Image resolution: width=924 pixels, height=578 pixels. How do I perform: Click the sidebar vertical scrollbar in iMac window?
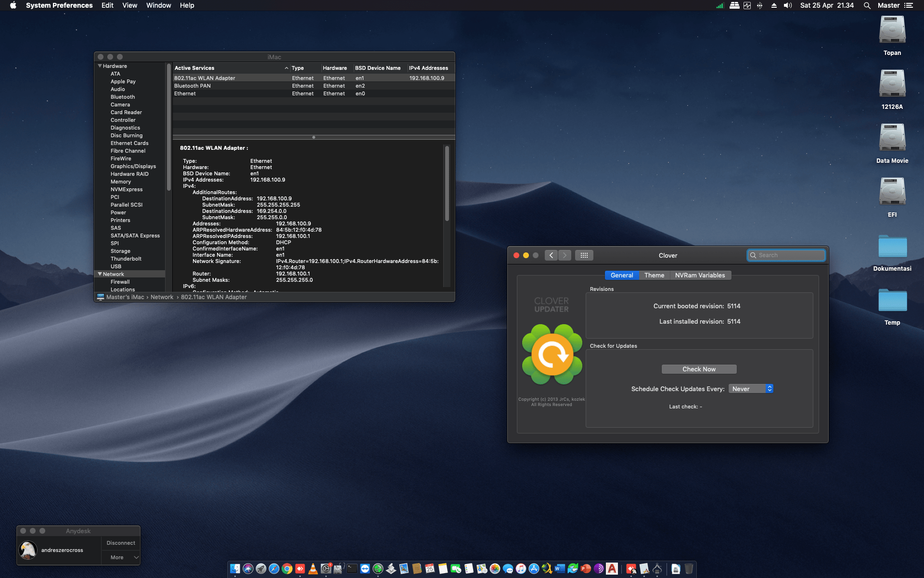(169, 128)
